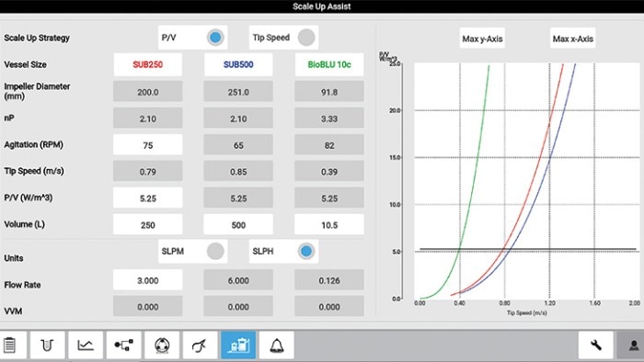Click the Max x-Axis button

(x=572, y=39)
